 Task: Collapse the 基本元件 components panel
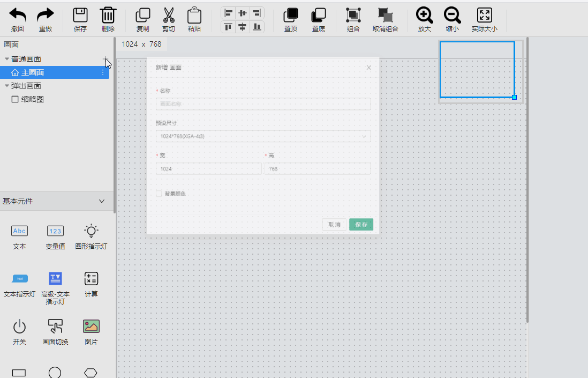pos(102,201)
